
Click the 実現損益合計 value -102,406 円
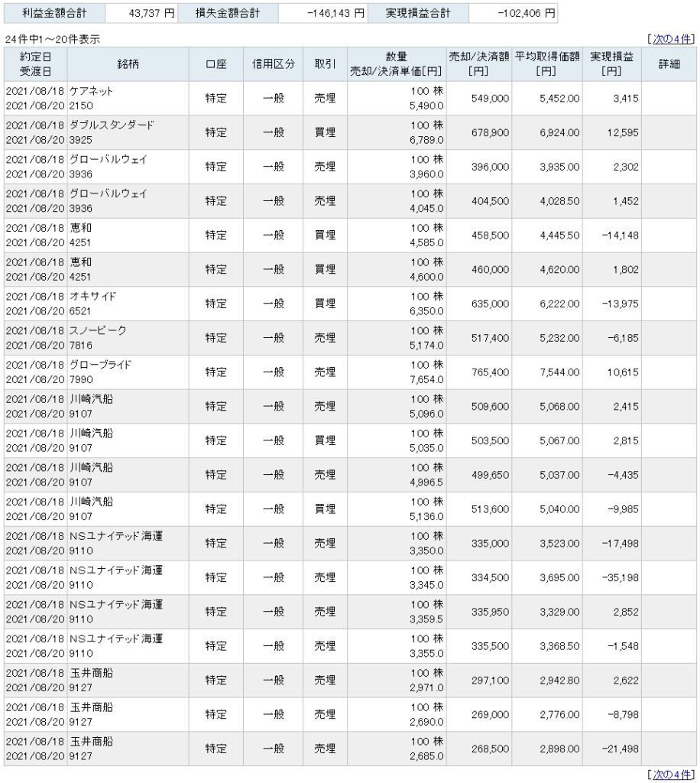(527, 14)
